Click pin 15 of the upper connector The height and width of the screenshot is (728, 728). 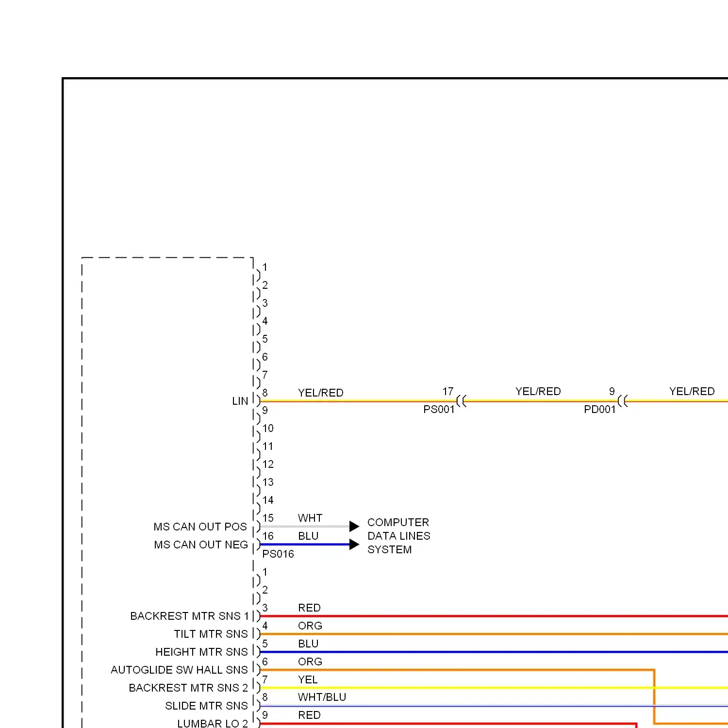point(268,518)
